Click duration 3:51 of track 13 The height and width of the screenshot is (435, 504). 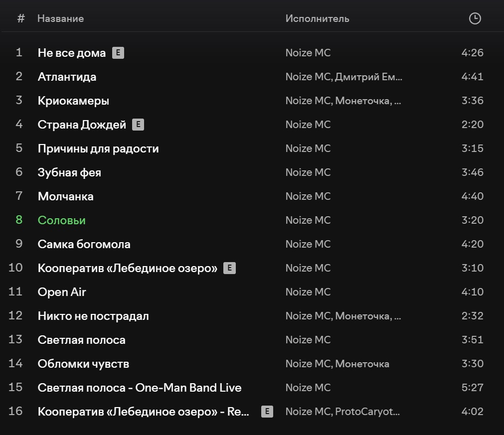coord(472,340)
